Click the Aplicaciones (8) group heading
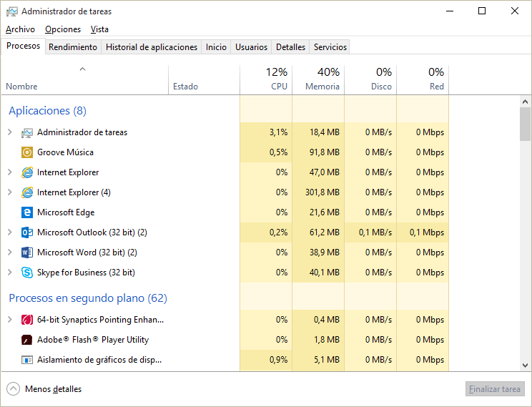 coord(47,111)
